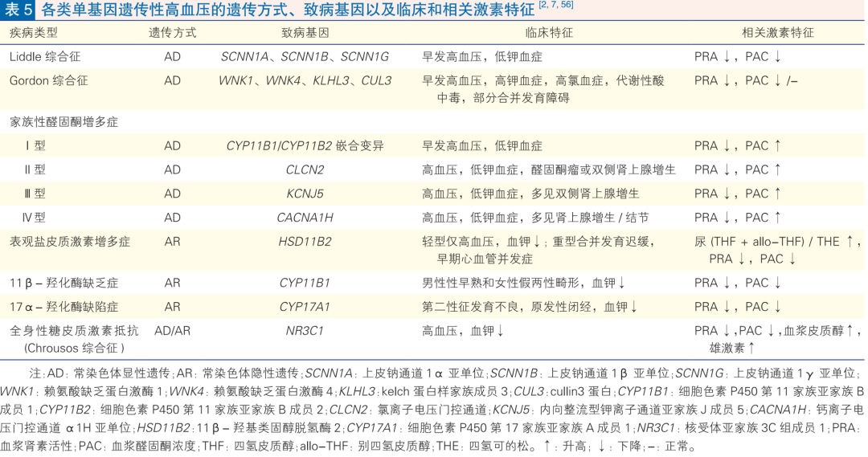
Task: Click 'PRA ↓, PAC ↓' in the CYP17A1 row
Action: click(738, 307)
